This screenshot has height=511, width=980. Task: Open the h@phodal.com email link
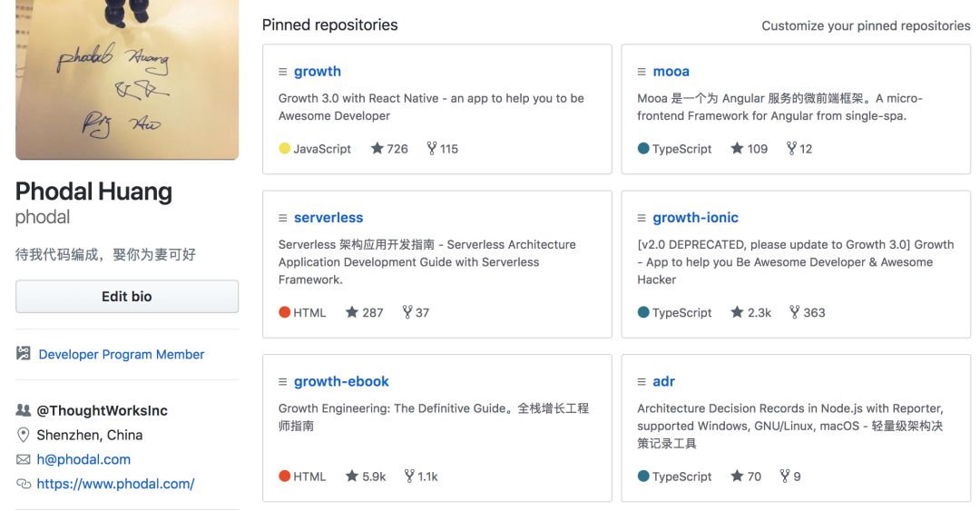point(83,459)
